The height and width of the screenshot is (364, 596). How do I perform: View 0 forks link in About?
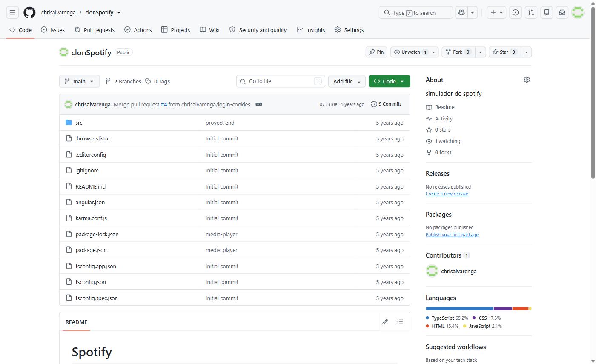pos(438,152)
